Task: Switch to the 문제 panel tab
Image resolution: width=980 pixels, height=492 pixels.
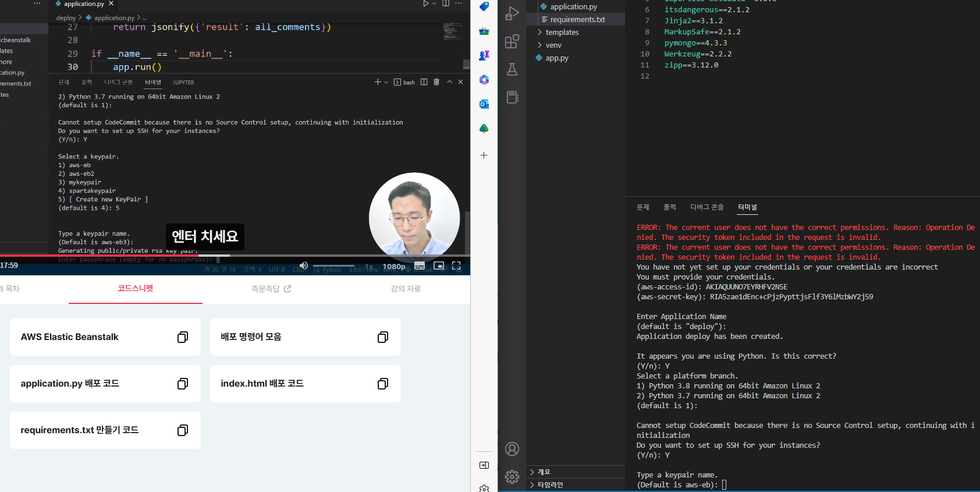Action: pyautogui.click(x=643, y=207)
